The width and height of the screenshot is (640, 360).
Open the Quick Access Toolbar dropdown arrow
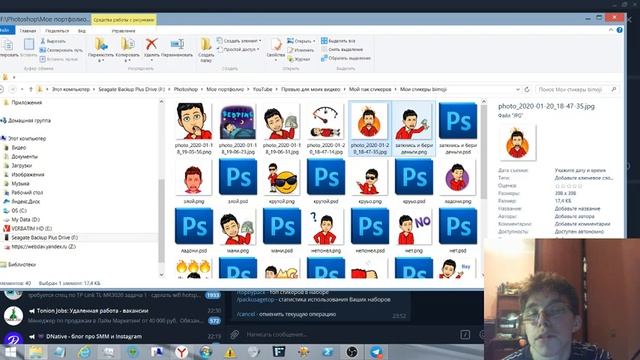[x=14, y=77]
